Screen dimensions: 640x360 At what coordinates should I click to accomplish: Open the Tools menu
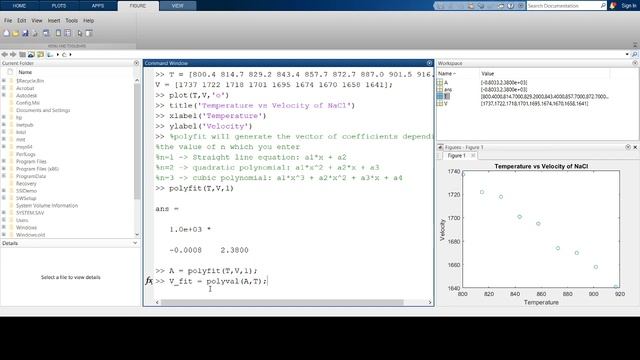[x=71, y=20]
